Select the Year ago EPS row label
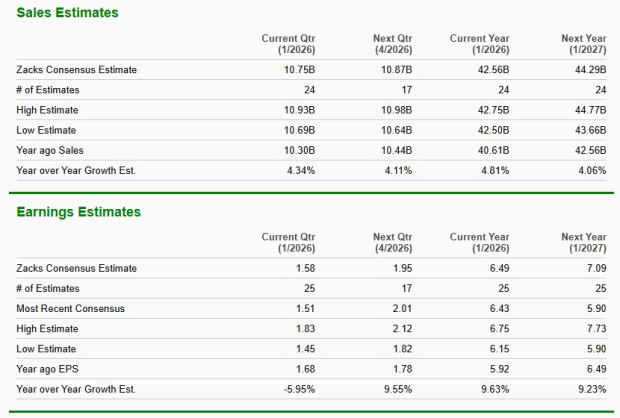This screenshot has width=620, height=418. click(47, 369)
